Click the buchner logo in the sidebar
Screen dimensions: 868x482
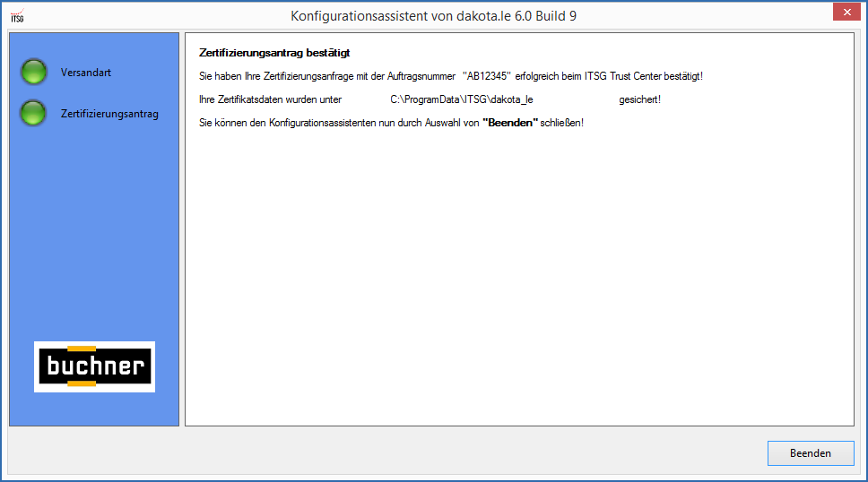point(94,366)
